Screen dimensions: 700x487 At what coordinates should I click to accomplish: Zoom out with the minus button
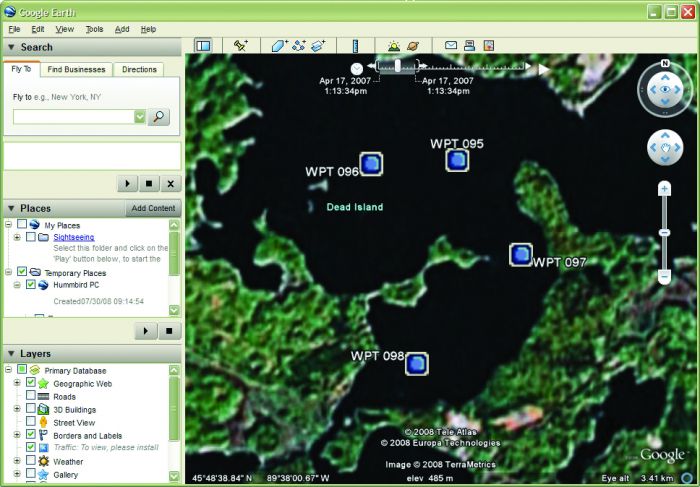click(664, 276)
